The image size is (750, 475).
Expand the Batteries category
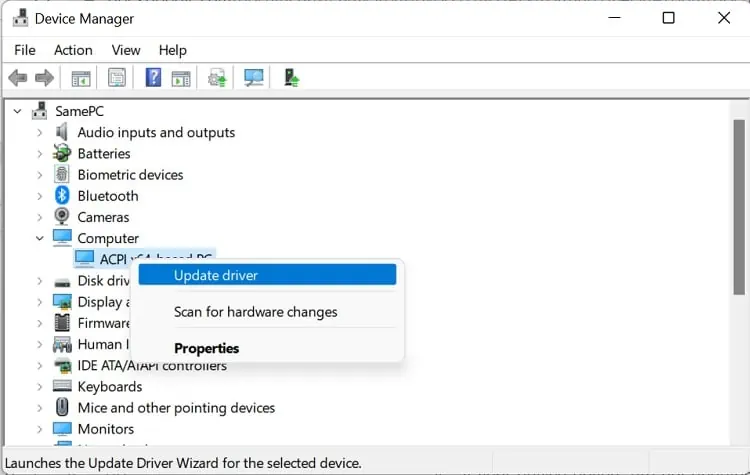[39, 154]
